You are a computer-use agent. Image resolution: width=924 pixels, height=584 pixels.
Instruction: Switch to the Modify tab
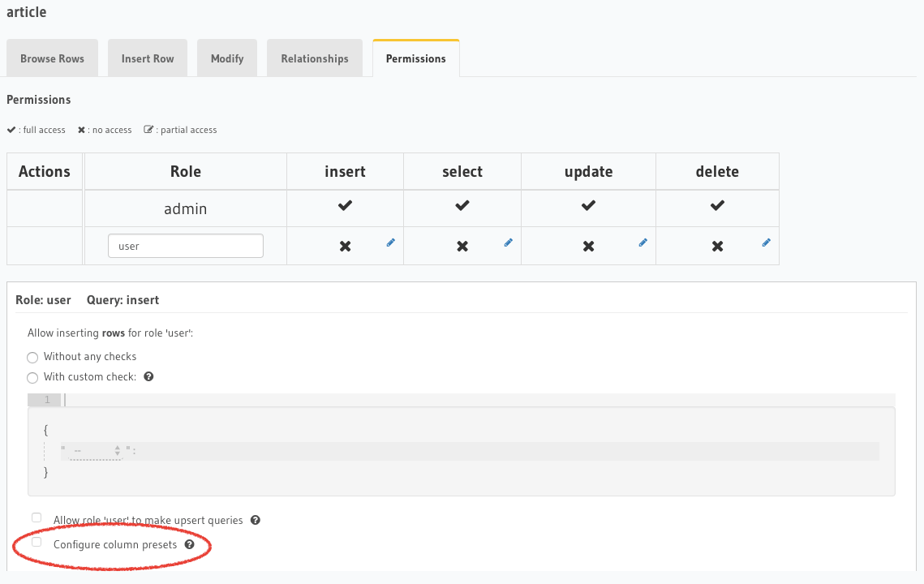226,58
